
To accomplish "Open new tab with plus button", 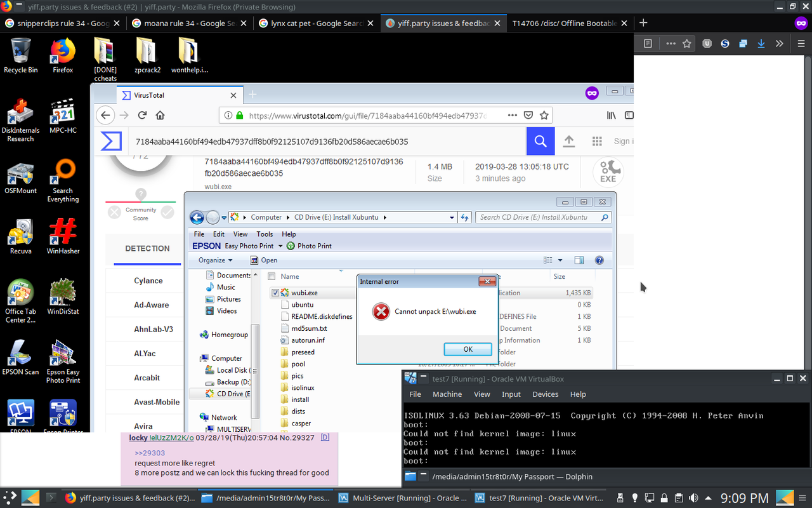I will point(643,23).
